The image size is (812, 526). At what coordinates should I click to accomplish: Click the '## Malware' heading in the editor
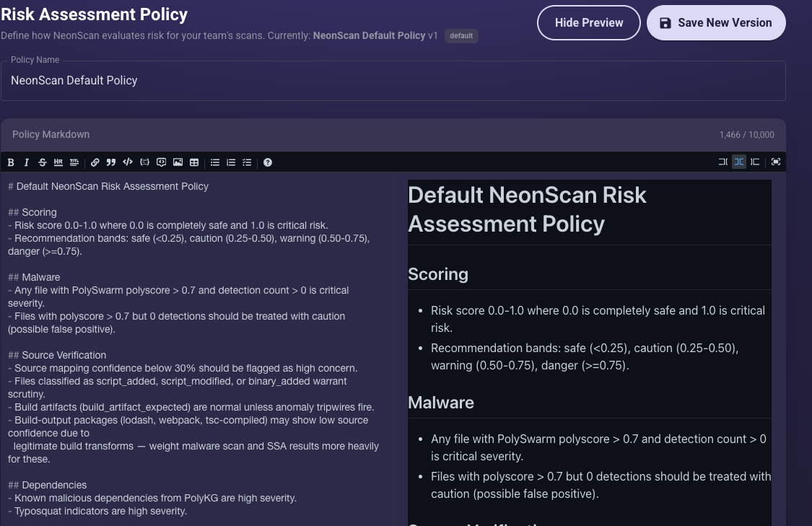click(34, 278)
